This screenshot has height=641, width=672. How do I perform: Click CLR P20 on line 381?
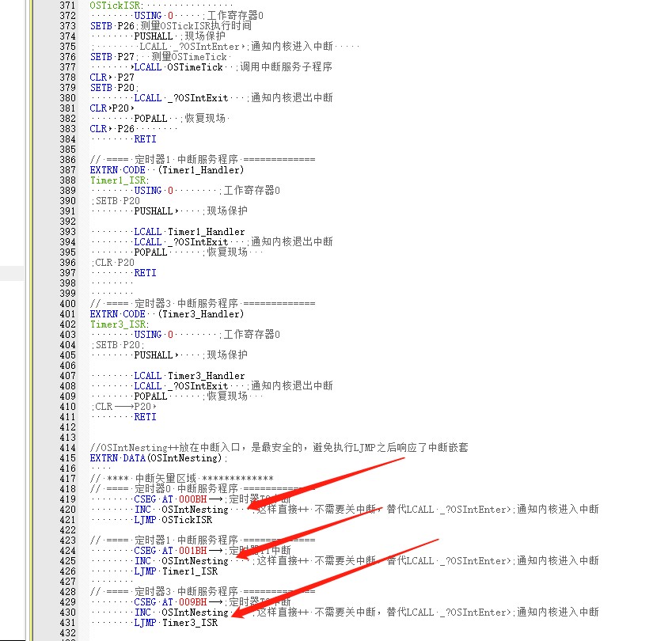click(109, 108)
